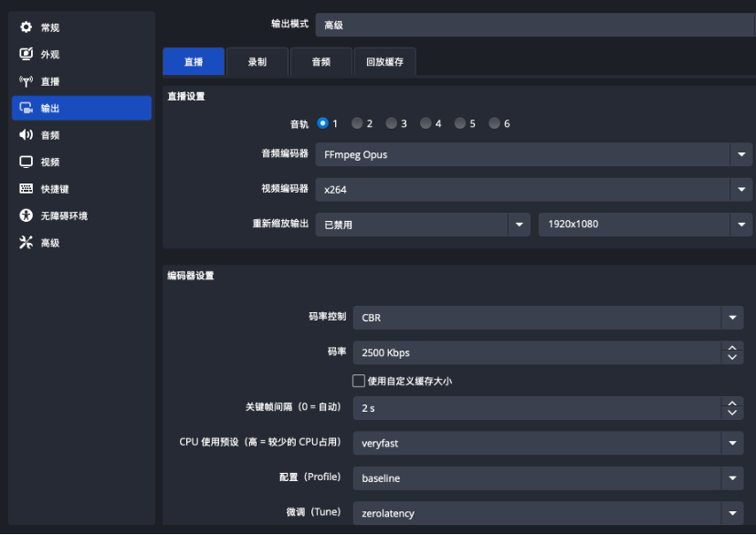Select audio track 3 radio button
The image size is (756, 535).
click(391, 123)
